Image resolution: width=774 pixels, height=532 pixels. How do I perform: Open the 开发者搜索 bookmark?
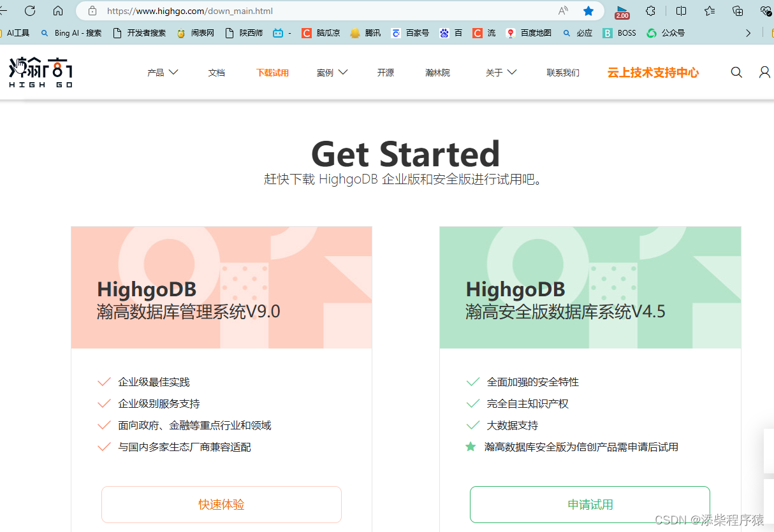[x=139, y=33]
